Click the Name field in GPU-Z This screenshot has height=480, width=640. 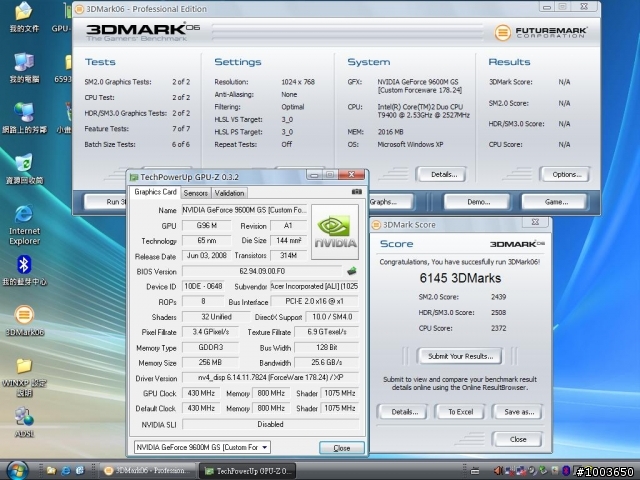pyautogui.click(x=244, y=210)
